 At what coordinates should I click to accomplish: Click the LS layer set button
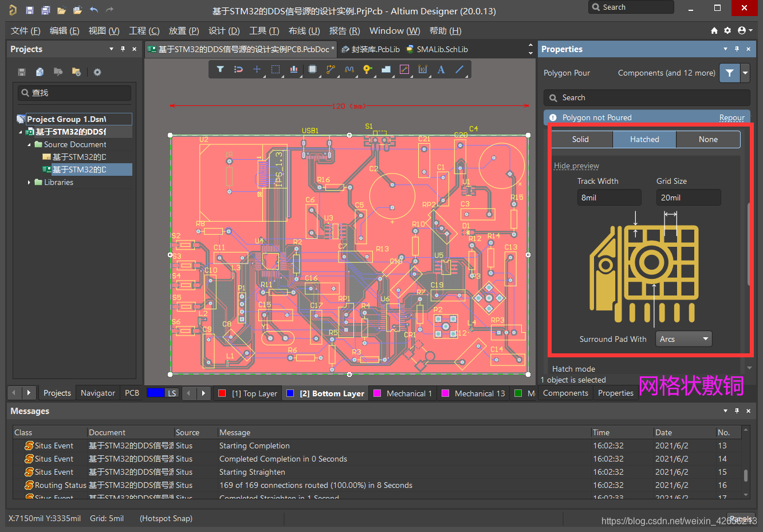coord(172,393)
